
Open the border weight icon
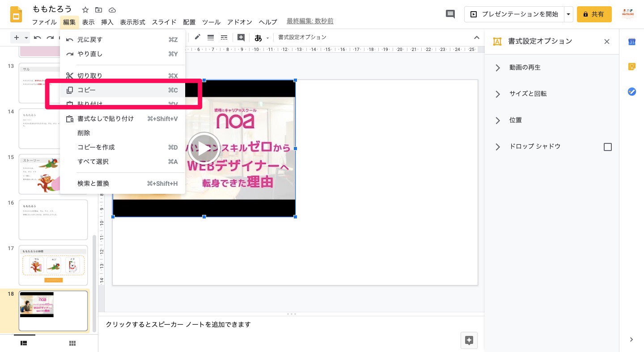coord(211,38)
